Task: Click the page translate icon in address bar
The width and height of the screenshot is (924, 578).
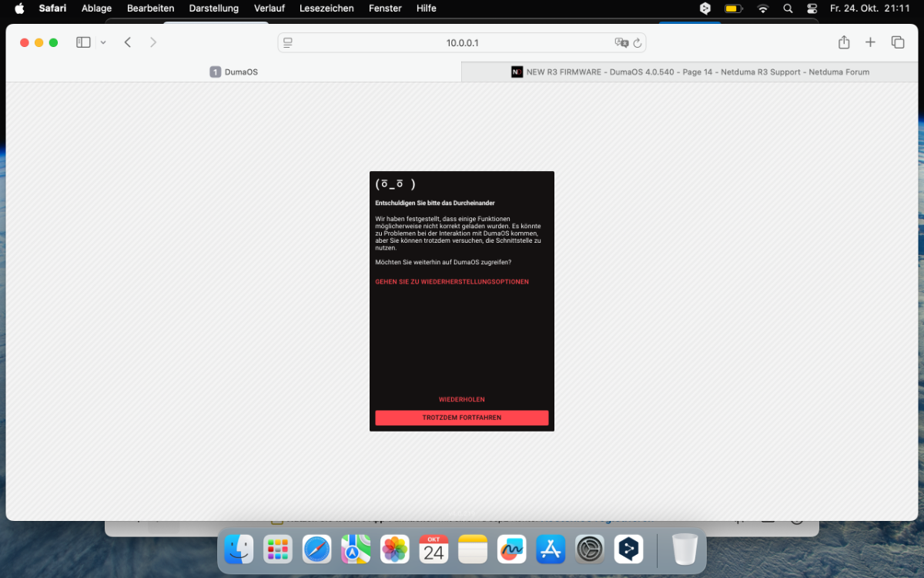Action: tap(621, 42)
